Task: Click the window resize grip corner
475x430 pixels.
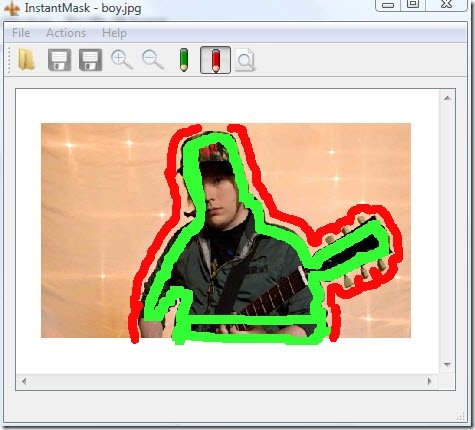Action: tap(461, 416)
